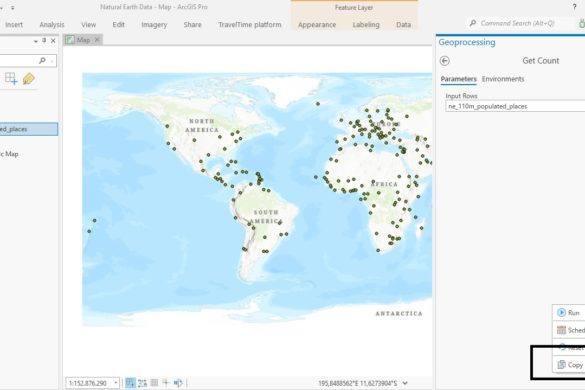Open the Edit ribbon tab

click(118, 25)
